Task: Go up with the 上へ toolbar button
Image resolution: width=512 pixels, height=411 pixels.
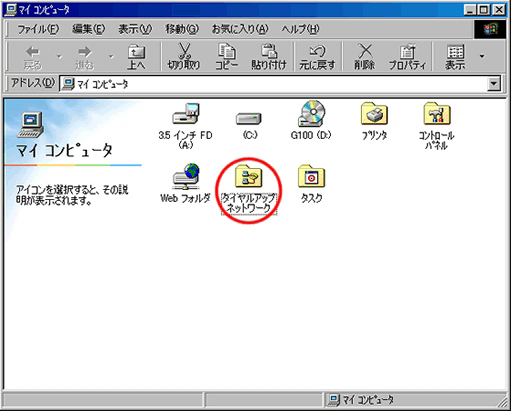Action: pyautogui.click(x=136, y=57)
